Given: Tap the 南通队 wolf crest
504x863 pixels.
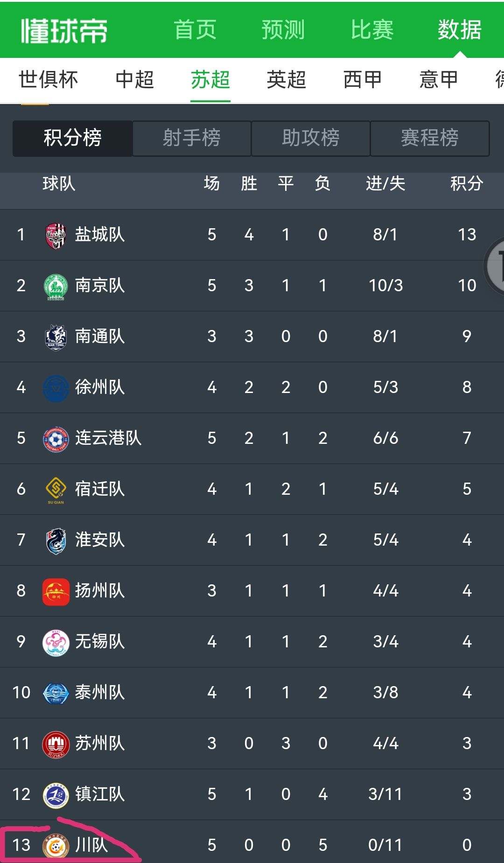Looking at the screenshot, I should (x=56, y=337).
